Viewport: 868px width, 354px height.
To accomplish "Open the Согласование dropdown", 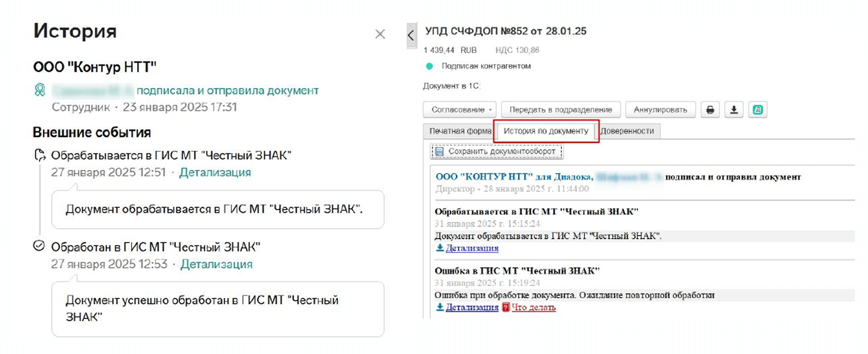I will 460,109.
